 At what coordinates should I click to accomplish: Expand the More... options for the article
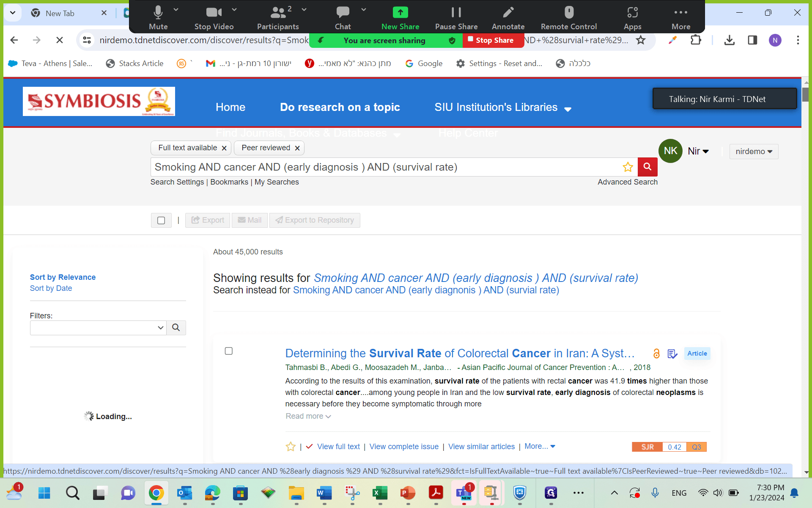(540, 446)
